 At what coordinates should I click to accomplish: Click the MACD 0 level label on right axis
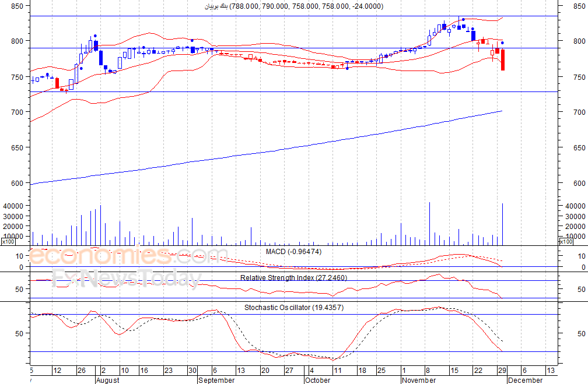coord(583,267)
